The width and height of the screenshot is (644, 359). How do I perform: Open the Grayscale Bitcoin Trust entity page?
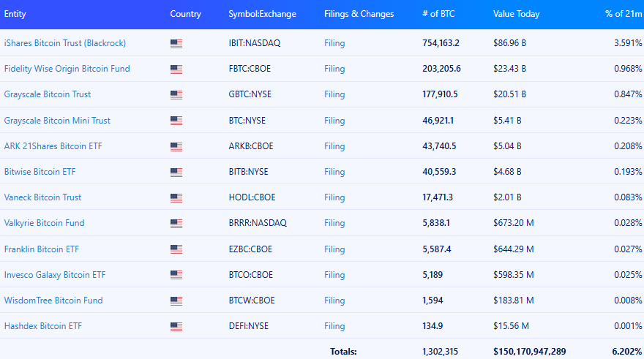point(48,94)
